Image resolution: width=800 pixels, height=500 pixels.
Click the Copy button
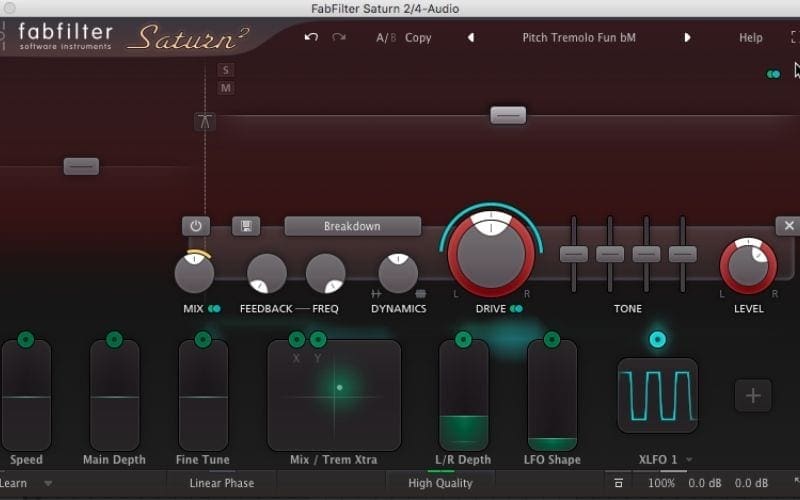(418, 38)
